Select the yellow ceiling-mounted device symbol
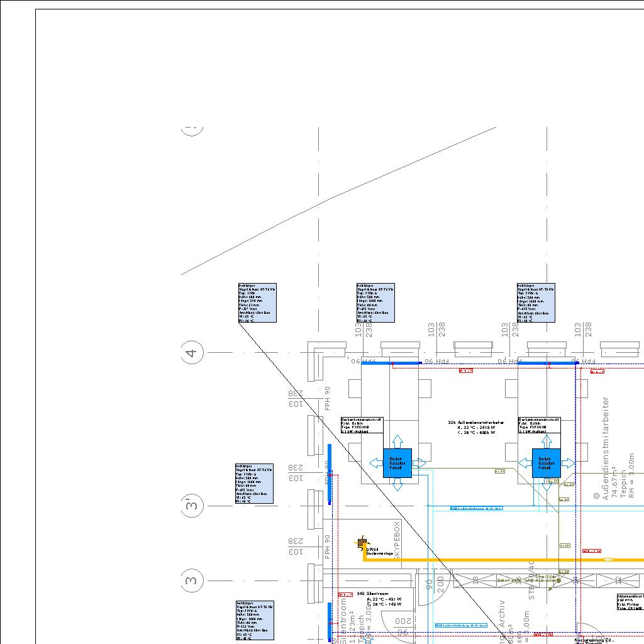644x644 pixels. [x=362, y=544]
